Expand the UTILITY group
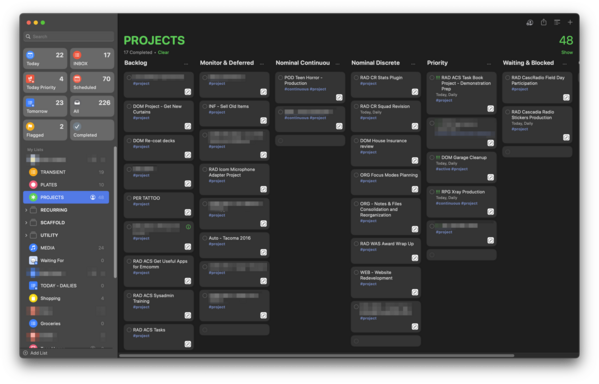599x384 pixels. (26, 235)
